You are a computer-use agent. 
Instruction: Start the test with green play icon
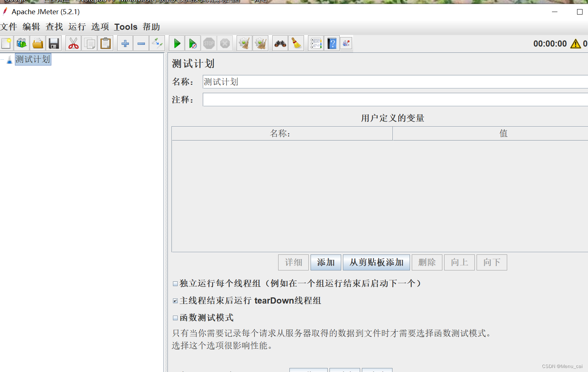tap(177, 44)
